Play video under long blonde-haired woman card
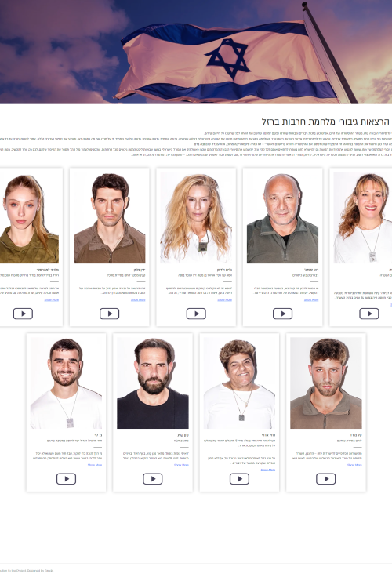The image size is (392, 588). point(196,314)
